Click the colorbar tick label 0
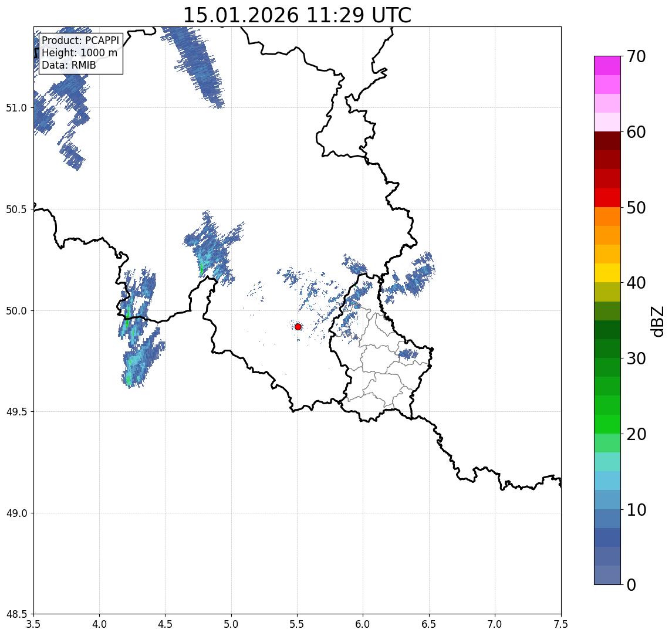672x636 pixels. 632,584
